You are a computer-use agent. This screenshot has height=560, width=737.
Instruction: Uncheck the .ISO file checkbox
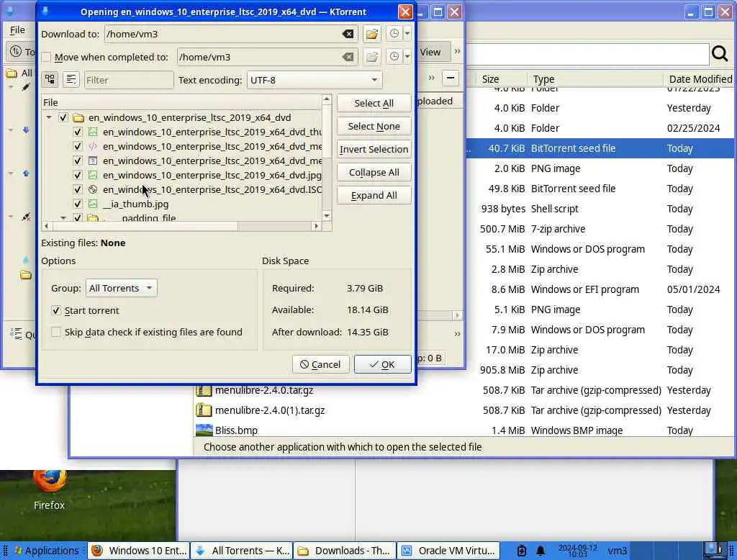click(x=78, y=189)
